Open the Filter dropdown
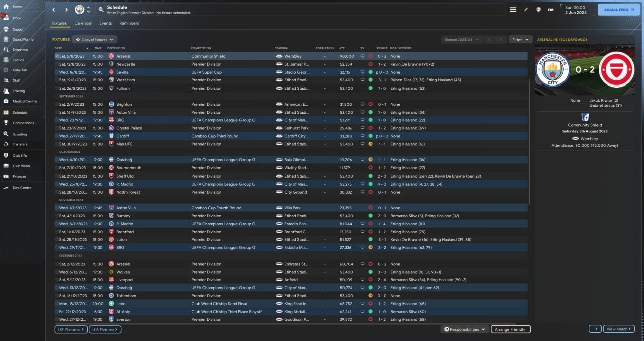This screenshot has height=341, width=644. 521,39
